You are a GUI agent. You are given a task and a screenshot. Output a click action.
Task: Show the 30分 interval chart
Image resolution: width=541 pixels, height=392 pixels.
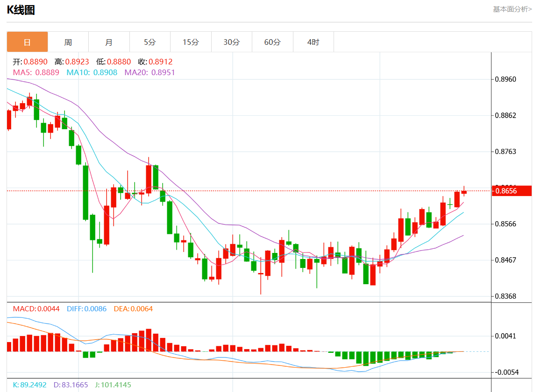231,42
